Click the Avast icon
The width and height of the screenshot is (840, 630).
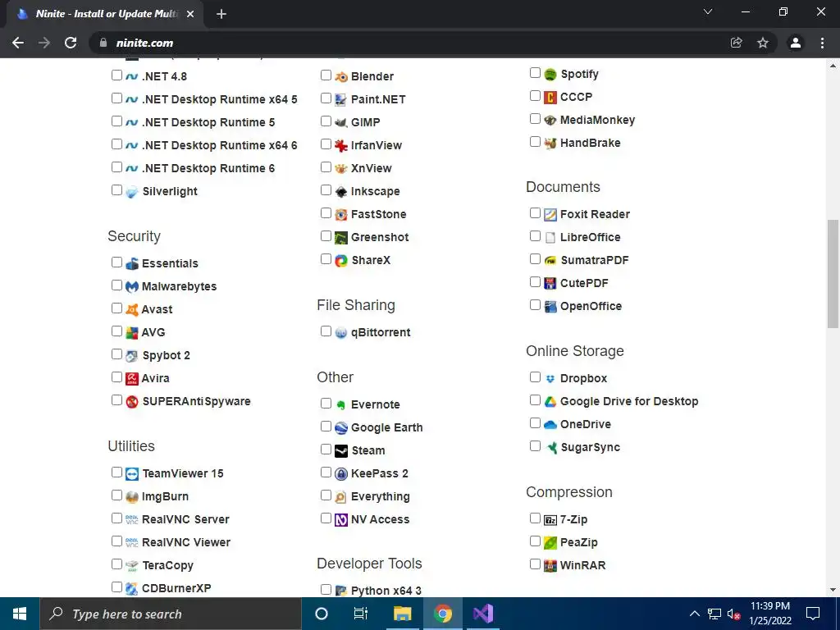click(132, 309)
